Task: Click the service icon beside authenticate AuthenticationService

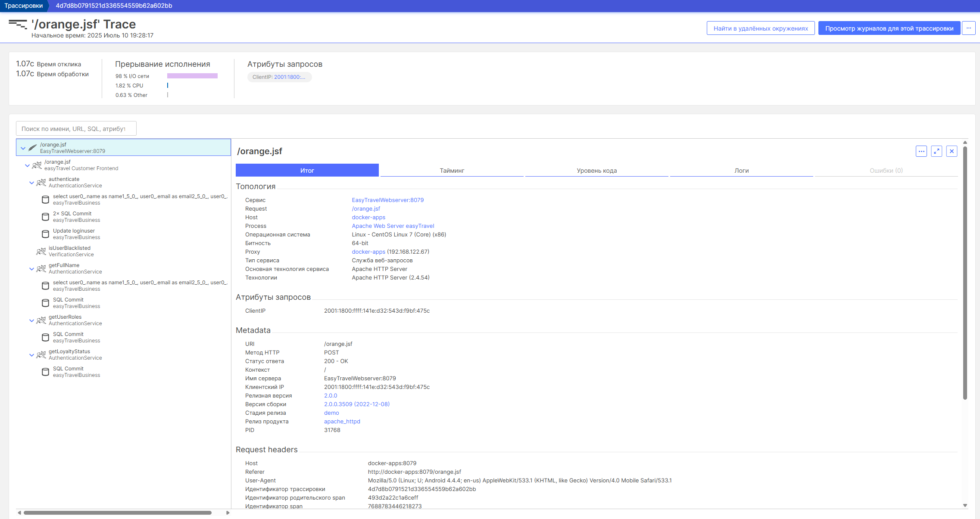Action: 41,182
